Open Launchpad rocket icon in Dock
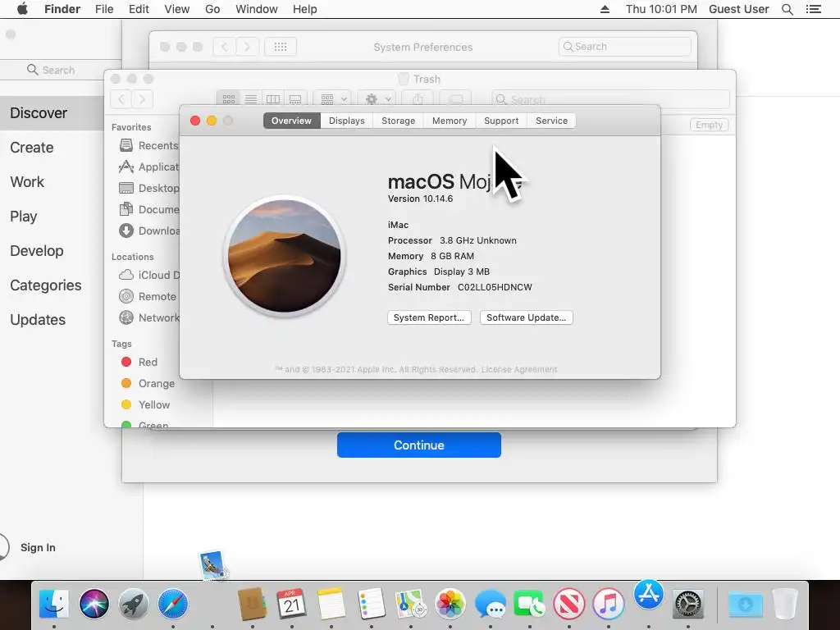 [x=134, y=604]
